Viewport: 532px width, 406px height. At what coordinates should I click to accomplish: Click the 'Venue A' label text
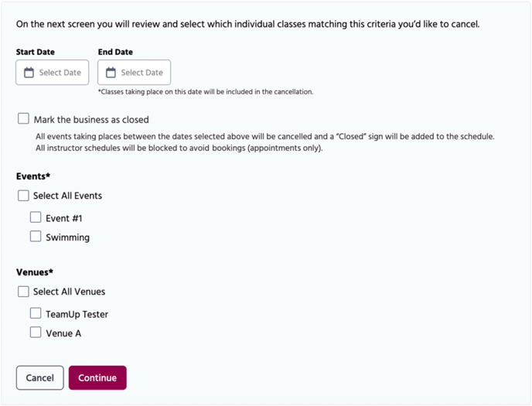coord(63,333)
